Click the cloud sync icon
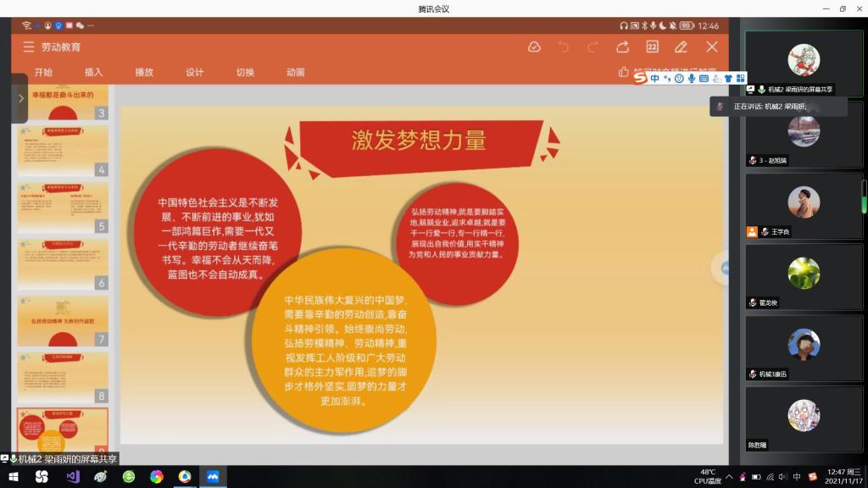Image resolution: width=868 pixels, height=488 pixels. click(x=534, y=47)
